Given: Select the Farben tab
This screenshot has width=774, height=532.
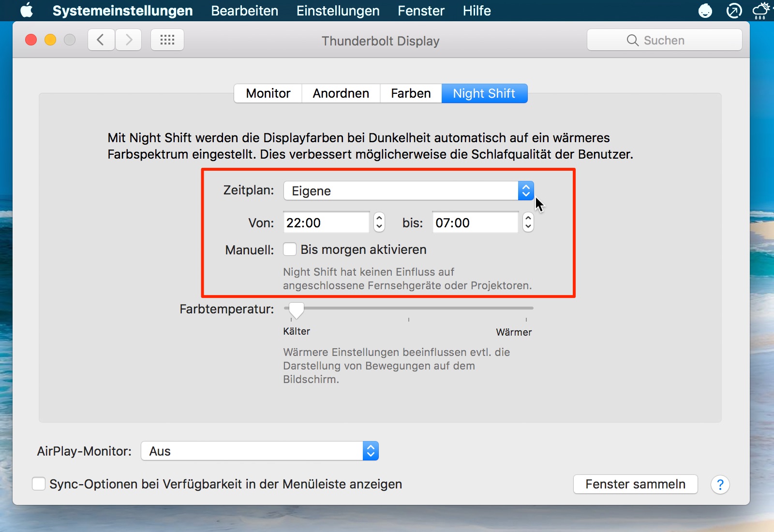Looking at the screenshot, I should pos(411,93).
